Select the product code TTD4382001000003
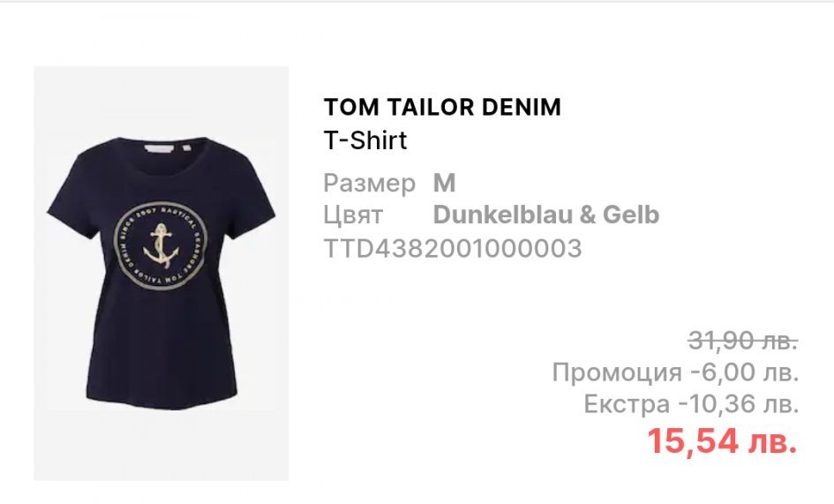Screen dimensions: 834x504 click(x=453, y=249)
